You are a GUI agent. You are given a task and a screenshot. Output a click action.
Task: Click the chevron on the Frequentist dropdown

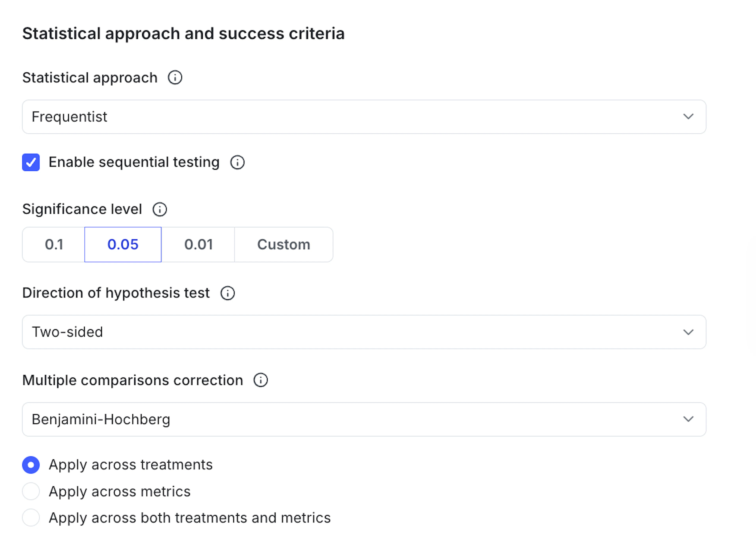point(688,117)
